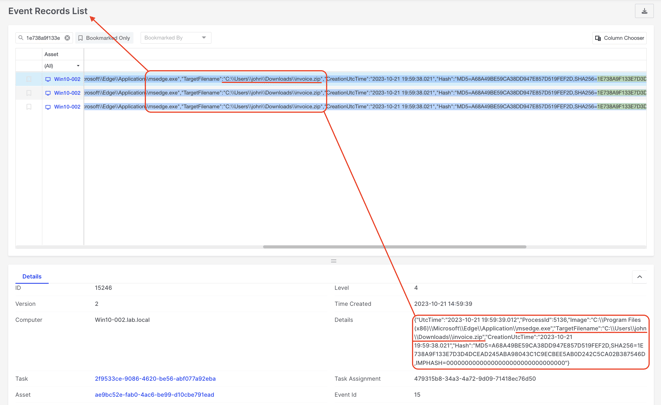Focus the search input field
Viewport: 661px width, 405px height.
coord(43,38)
